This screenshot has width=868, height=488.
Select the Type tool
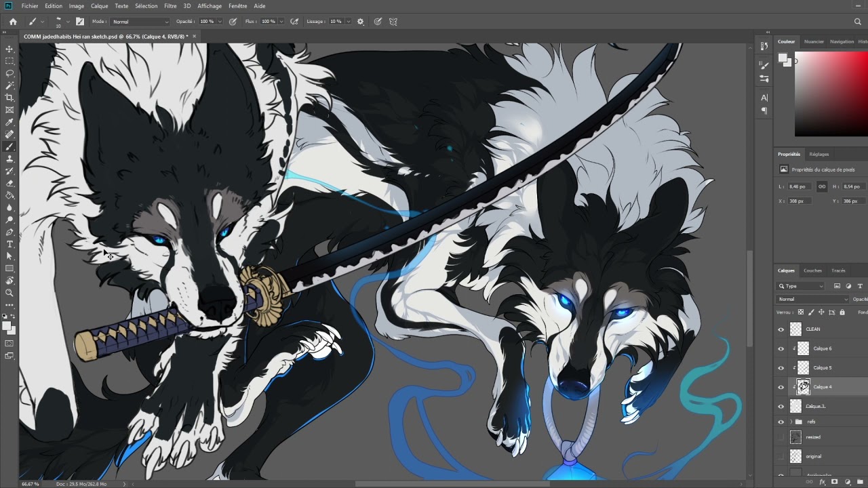9,244
